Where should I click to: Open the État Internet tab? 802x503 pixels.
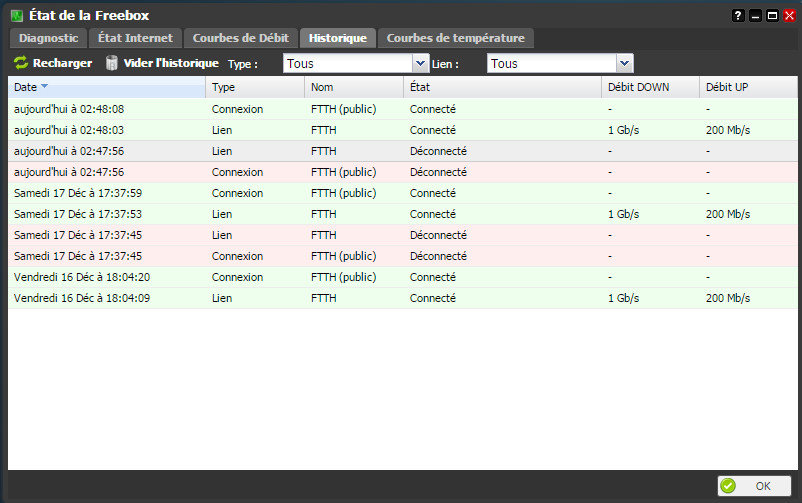(x=136, y=38)
